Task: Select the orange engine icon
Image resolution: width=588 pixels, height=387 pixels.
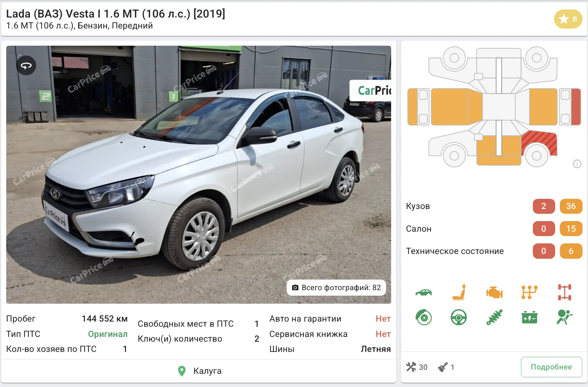Action: [494, 292]
